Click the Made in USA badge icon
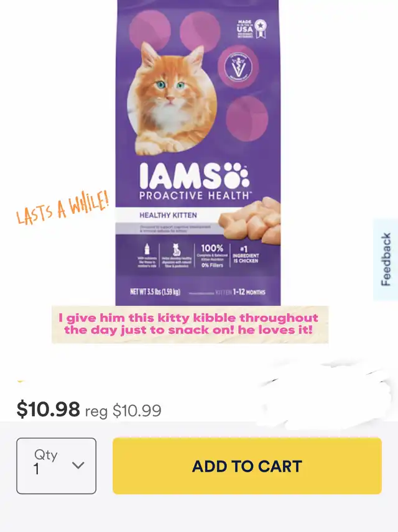Viewport: 398px width, 532px height. (x=251, y=29)
